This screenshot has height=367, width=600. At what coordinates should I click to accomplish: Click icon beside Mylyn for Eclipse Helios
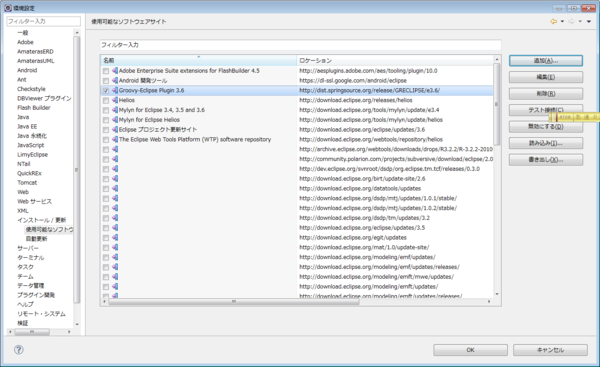point(115,120)
